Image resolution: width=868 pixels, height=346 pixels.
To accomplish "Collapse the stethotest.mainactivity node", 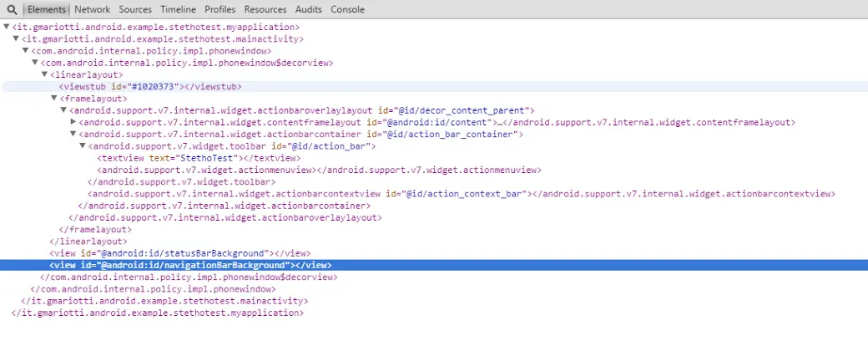I will point(16,38).
